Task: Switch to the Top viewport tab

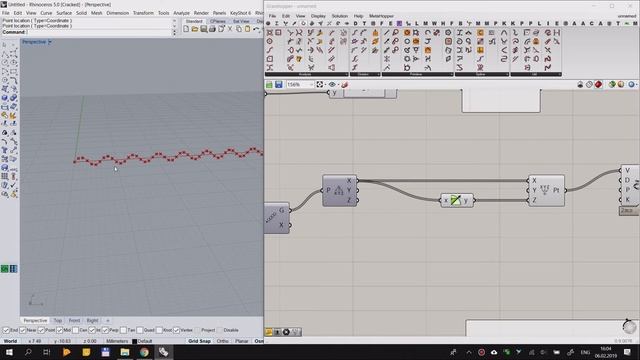Action: pyautogui.click(x=58, y=321)
